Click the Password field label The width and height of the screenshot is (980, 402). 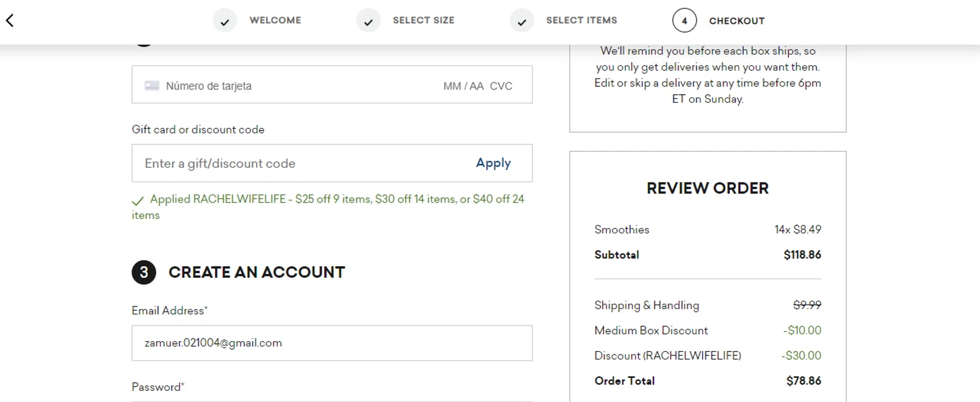coord(158,387)
